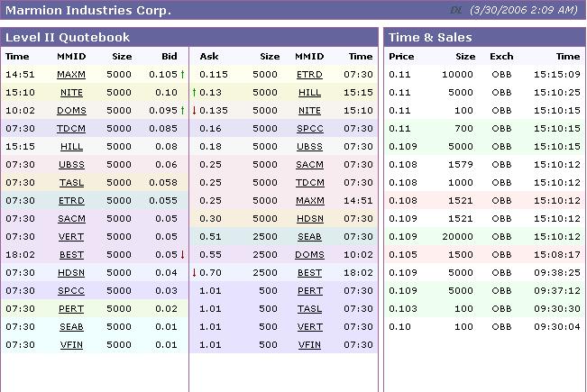Open the SEAB link priced at ask 0.51
This screenshot has width=587, height=392.
[x=309, y=236]
